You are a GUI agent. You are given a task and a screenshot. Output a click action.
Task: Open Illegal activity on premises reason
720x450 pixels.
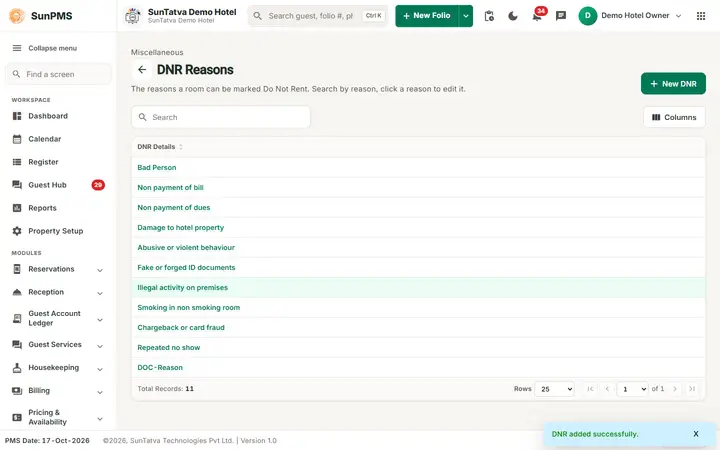[x=182, y=288]
